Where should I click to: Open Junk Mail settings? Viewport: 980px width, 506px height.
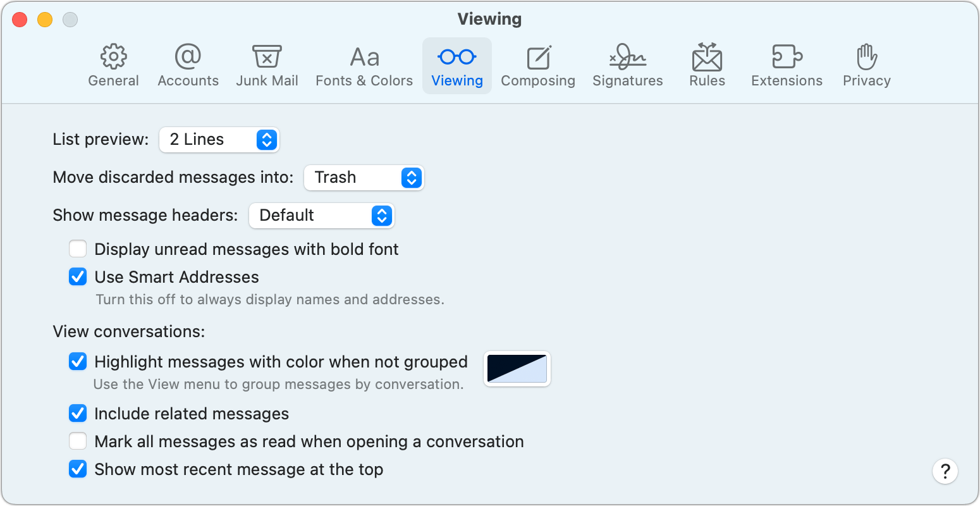(267, 63)
